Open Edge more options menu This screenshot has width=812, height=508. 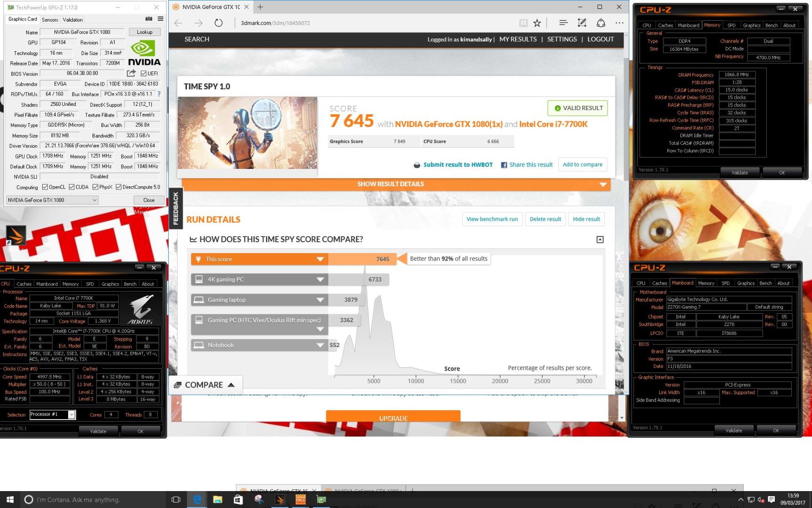[x=619, y=23]
